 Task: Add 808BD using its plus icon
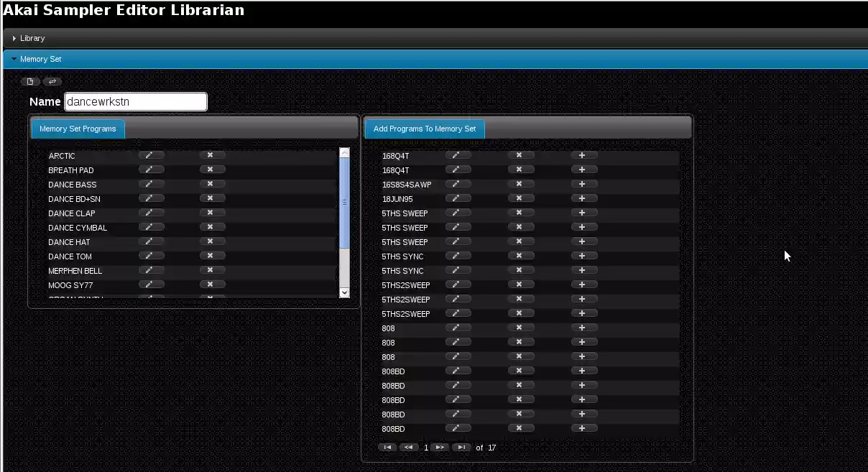click(x=584, y=371)
